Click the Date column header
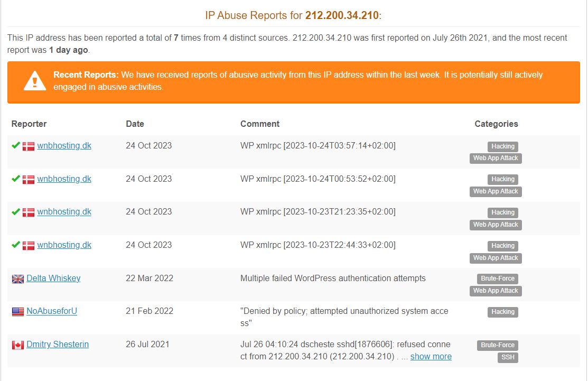588x381 pixels. point(135,124)
